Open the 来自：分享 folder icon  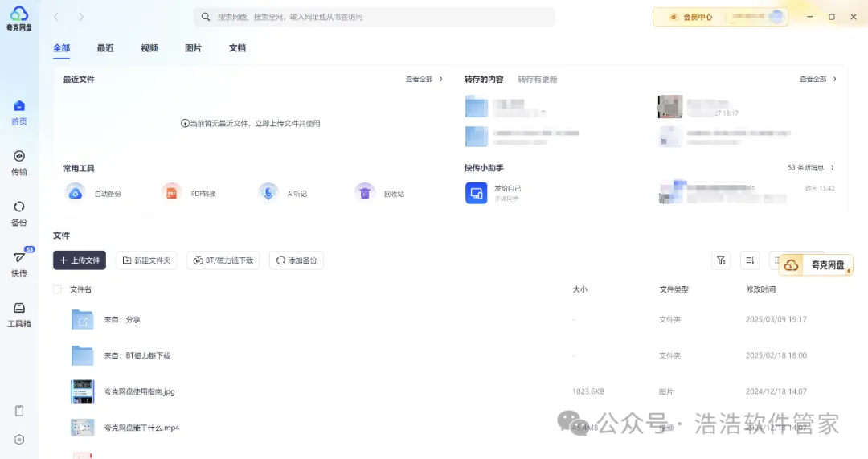[83, 319]
